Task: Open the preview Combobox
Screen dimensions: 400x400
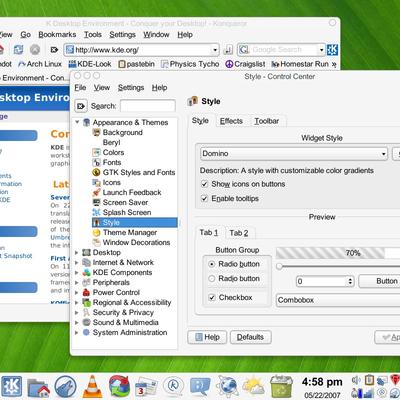Action: coord(338,300)
